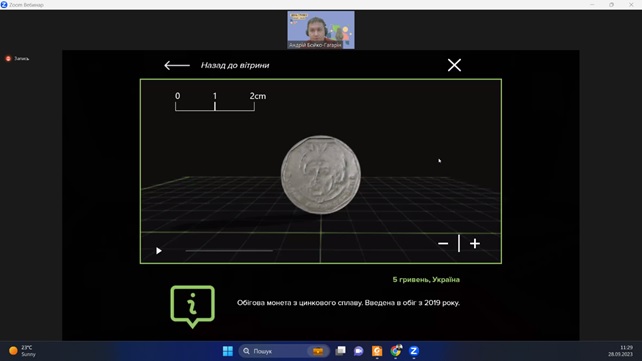Screen dimensions: 642x361
Task: Open the Chat app in the taskbar
Action: [x=358, y=351]
